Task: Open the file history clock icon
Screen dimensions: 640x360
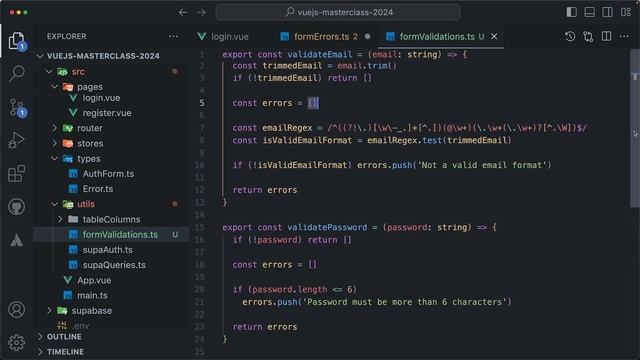Action: pos(570,36)
